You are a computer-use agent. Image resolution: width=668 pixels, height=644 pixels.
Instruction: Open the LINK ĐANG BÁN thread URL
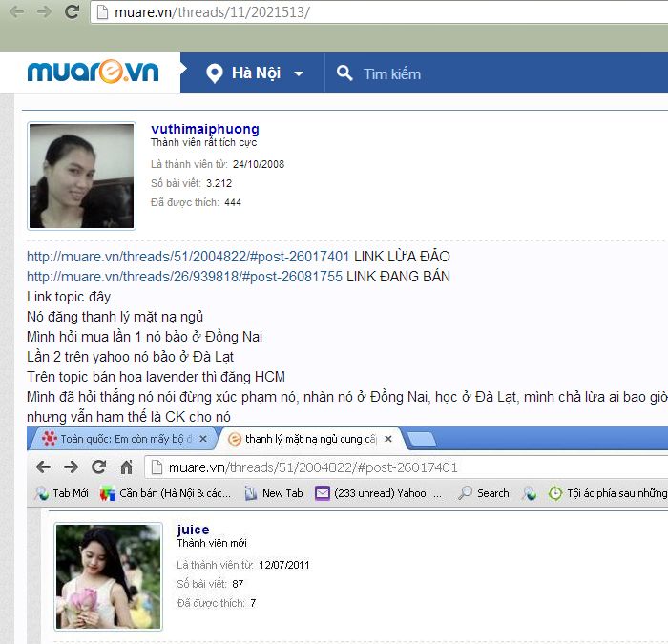184,277
